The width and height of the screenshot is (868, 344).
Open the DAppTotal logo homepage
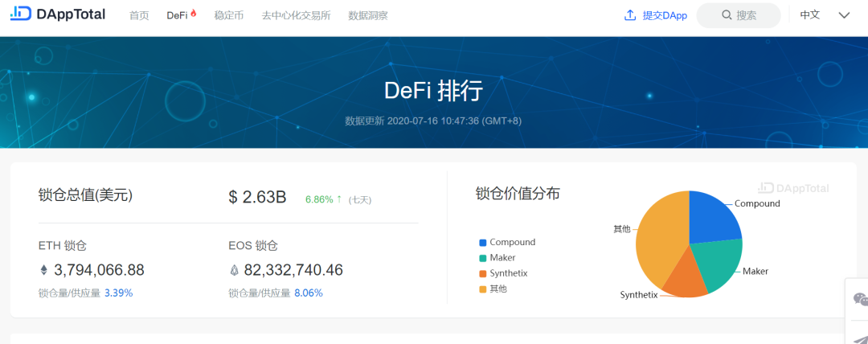click(x=58, y=14)
